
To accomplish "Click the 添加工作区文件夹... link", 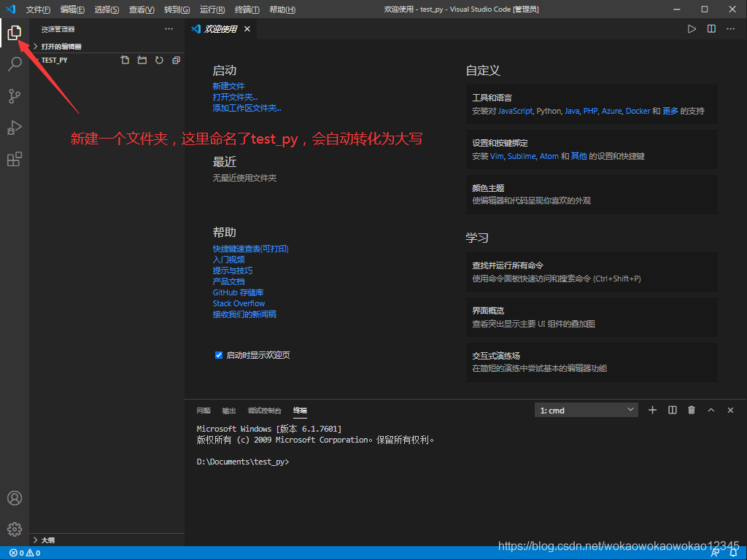I will pyautogui.click(x=247, y=108).
